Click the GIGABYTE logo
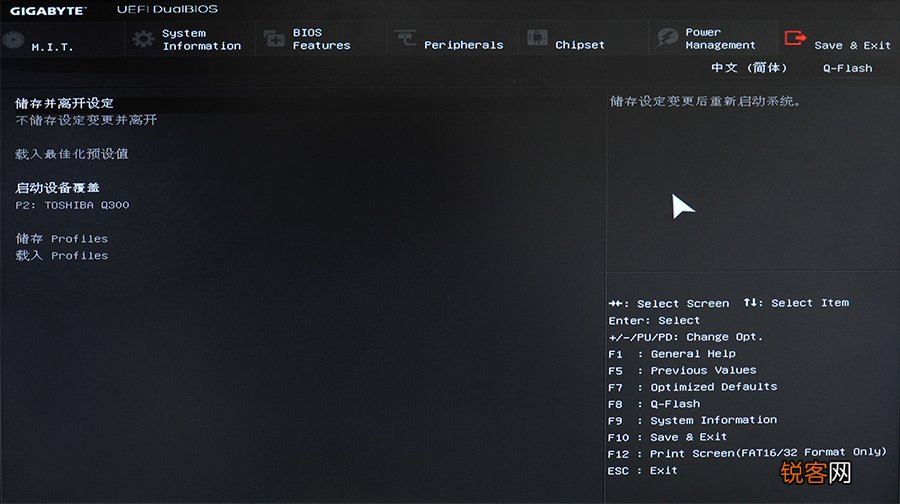The image size is (900, 504). 48,11
